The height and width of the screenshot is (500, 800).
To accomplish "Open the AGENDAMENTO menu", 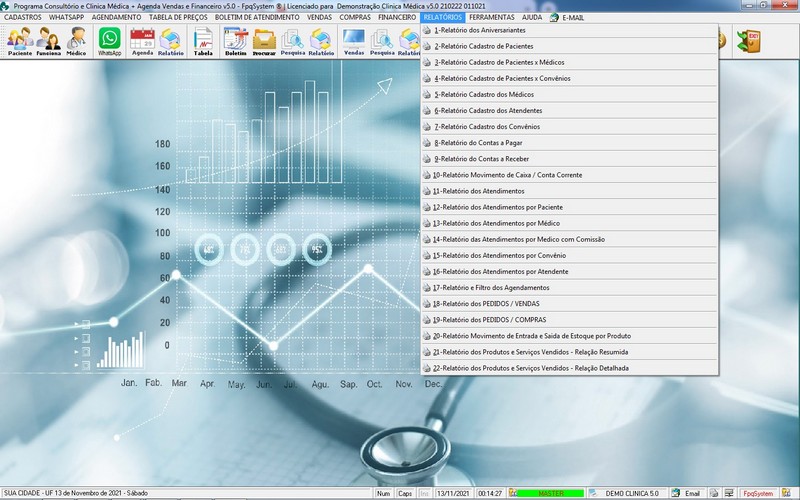I will point(116,17).
